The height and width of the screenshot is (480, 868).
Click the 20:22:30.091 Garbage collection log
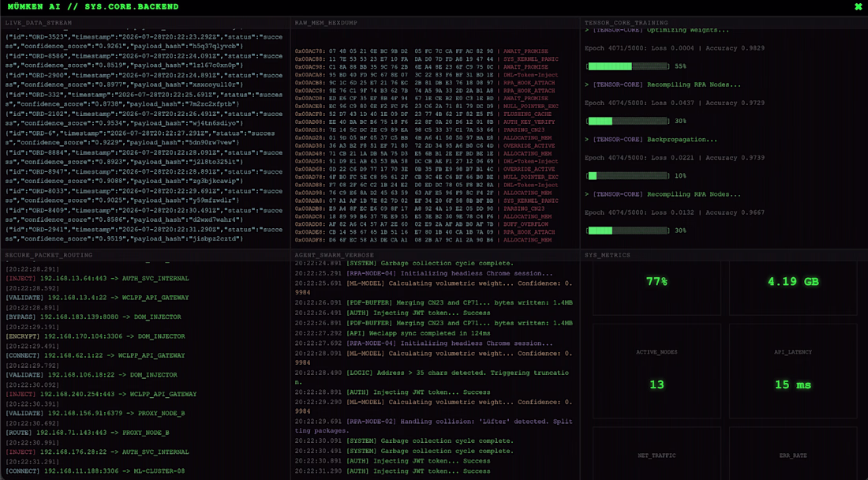click(404, 441)
